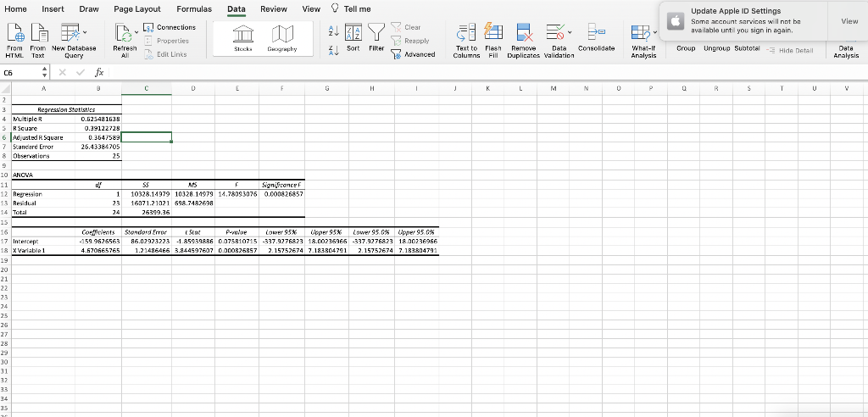Switch to the Insert tab
Image resolution: width=868 pixels, height=417 pixels.
click(53, 8)
